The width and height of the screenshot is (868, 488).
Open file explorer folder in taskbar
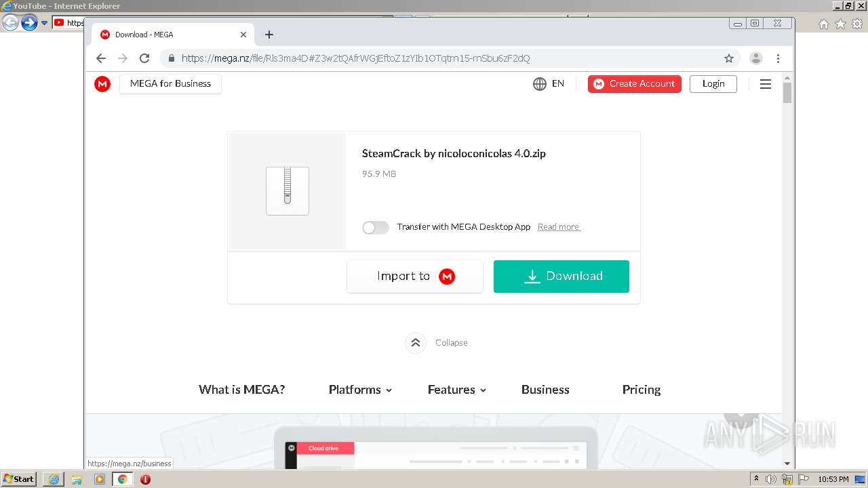click(x=77, y=479)
